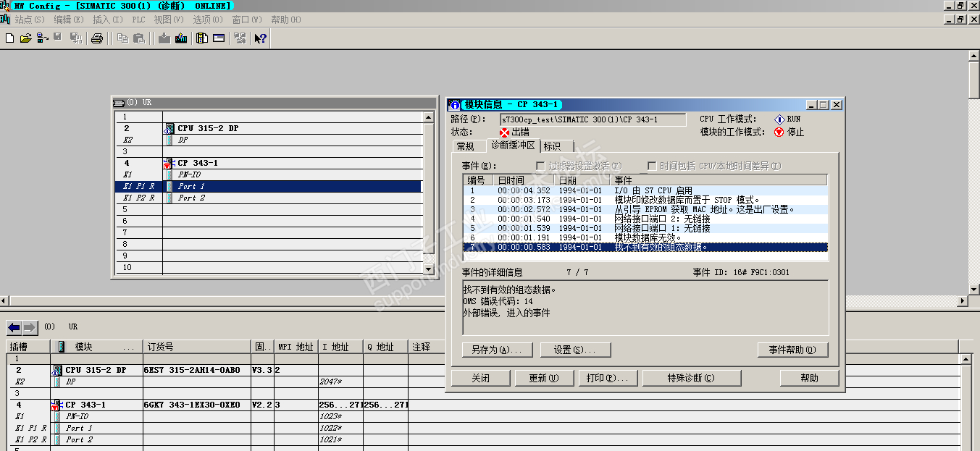
Task: Click the 关闭 button
Action: (x=480, y=378)
